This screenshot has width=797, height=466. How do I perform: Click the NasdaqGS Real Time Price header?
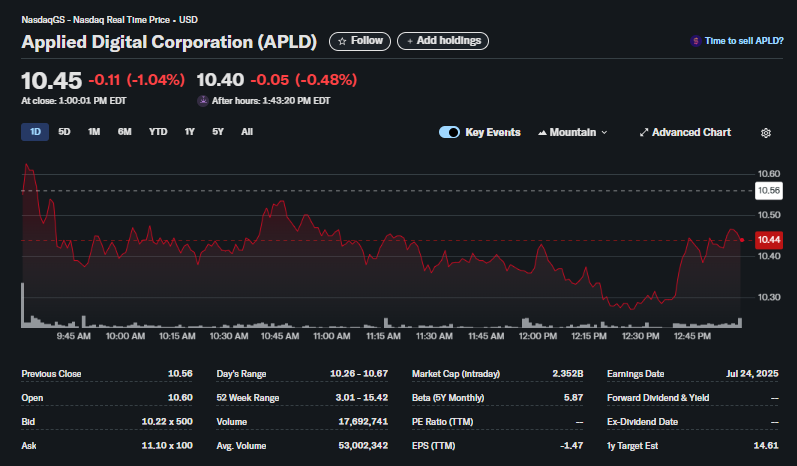click(109, 20)
